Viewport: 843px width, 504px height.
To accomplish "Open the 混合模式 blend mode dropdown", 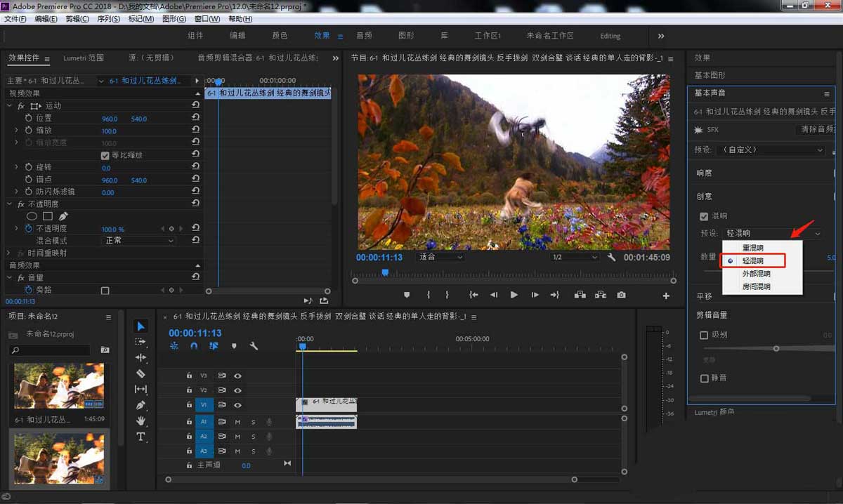I will click(x=139, y=241).
